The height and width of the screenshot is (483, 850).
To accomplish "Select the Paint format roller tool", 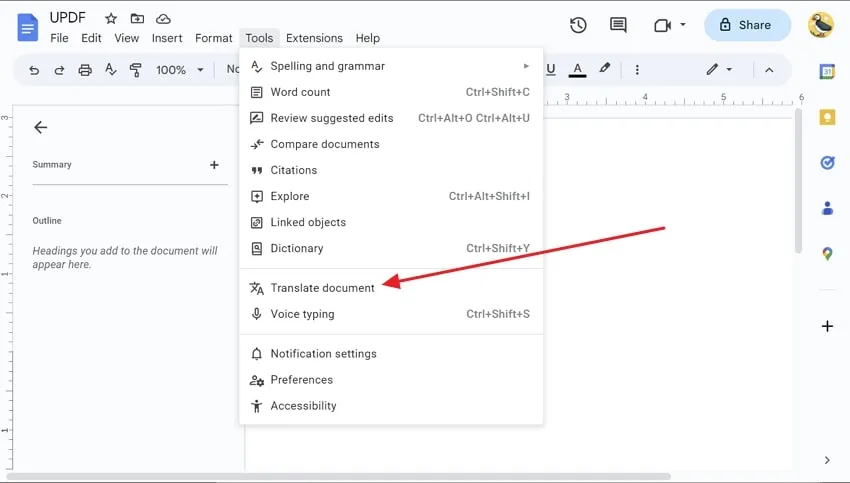I will point(135,70).
